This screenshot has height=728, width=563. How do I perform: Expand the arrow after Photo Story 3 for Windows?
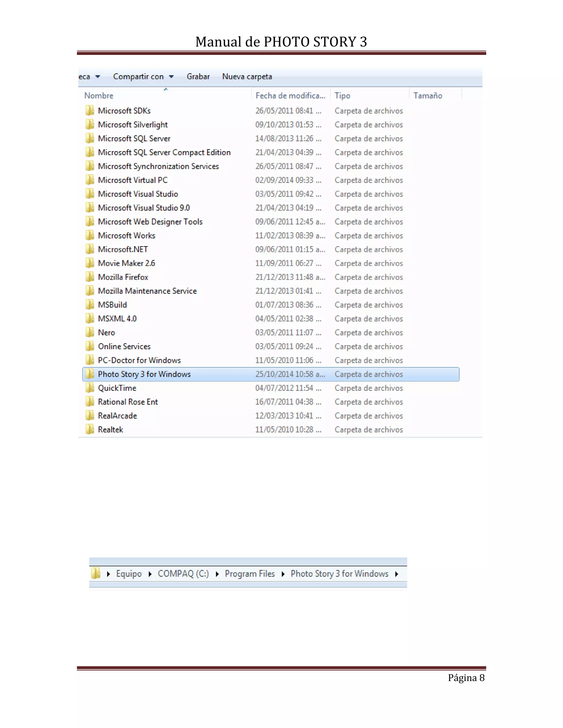click(397, 574)
